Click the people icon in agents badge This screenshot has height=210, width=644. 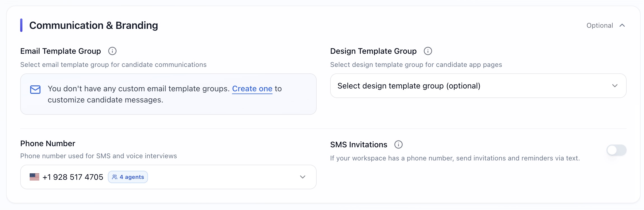point(115,177)
